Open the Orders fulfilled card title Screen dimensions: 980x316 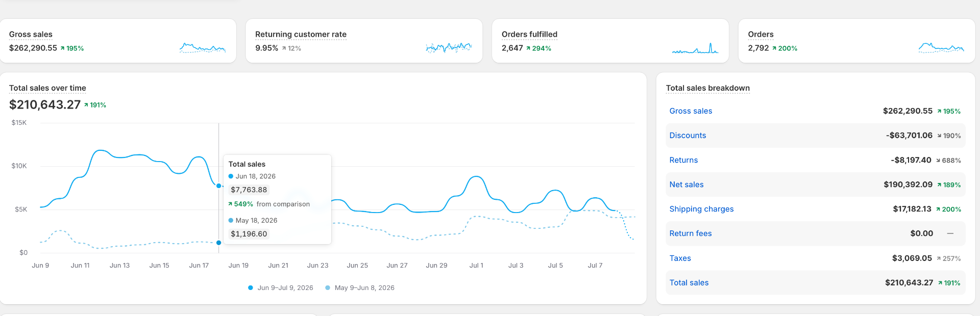click(x=529, y=34)
